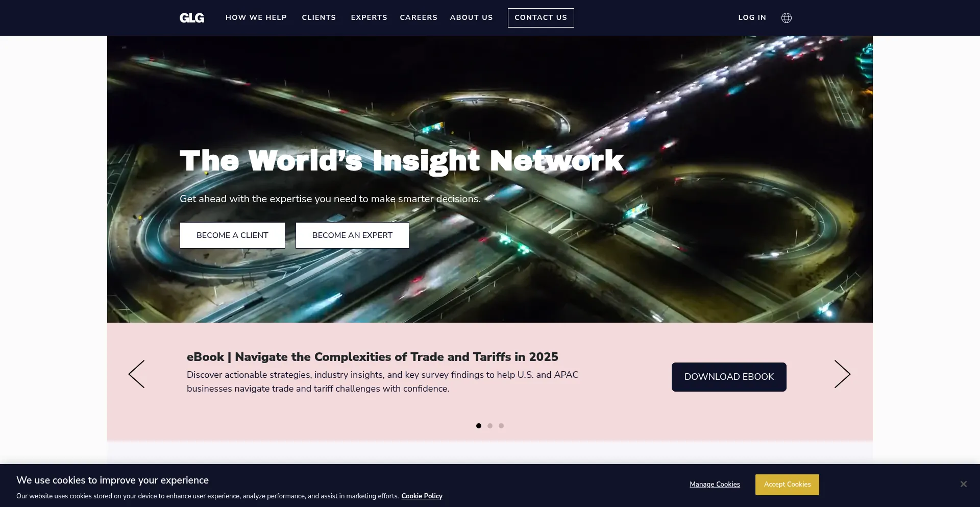Click the Contact Us button
The width and height of the screenshot is (980, 507).
541,18
